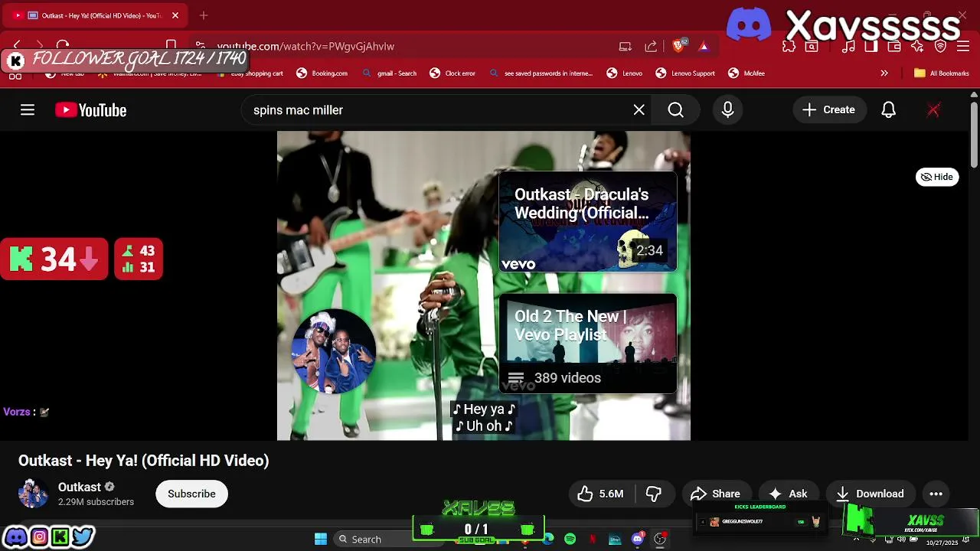Open Outkast channel name link

pyautogui.click(x=80, y=487)
